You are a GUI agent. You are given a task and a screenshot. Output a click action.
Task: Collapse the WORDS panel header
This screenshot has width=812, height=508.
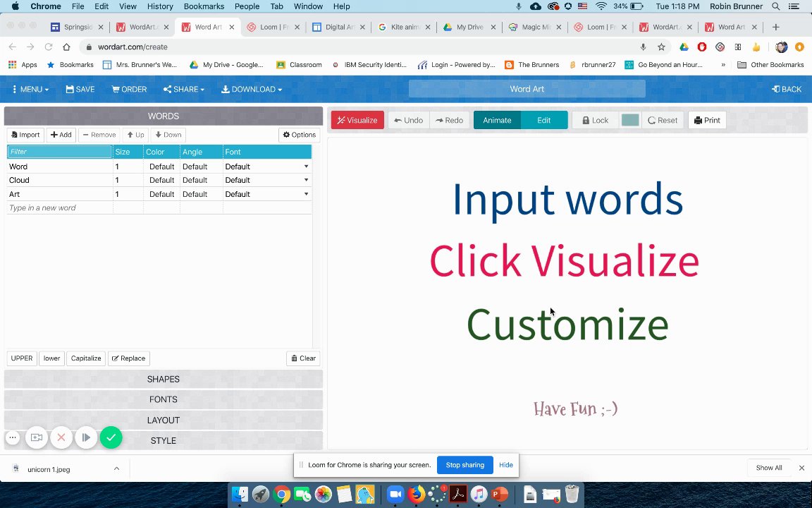click(163, 116)
